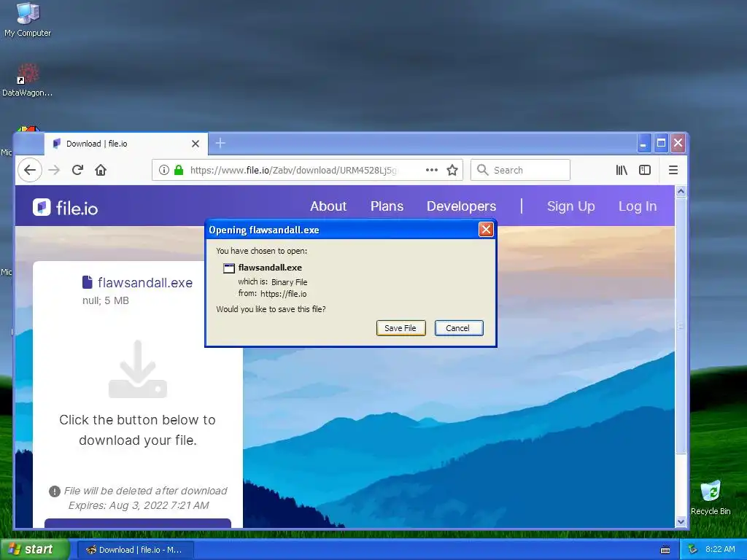Maximize the browser window
Image resolution: width=747 pixels, height=560 pixels.
click(x=661, y=144)
